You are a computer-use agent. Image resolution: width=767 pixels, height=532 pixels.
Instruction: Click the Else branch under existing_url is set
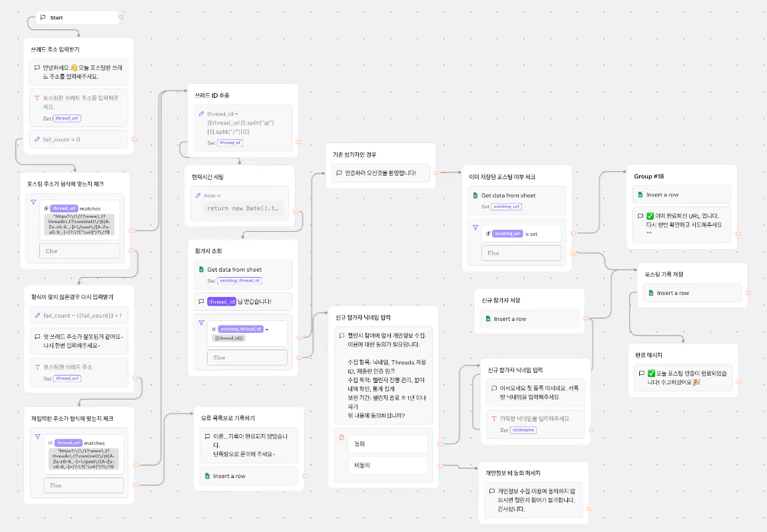(521, 253)
